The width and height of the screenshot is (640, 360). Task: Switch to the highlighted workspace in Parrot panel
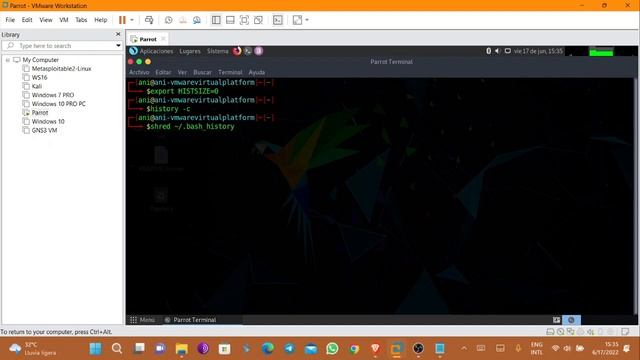[571, 320]
